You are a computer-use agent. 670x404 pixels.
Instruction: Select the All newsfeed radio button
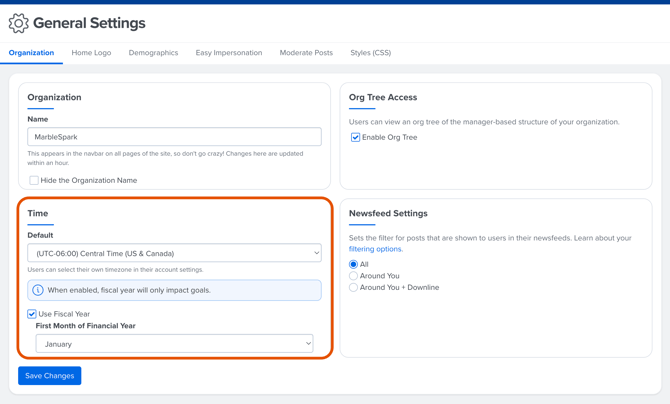353,264
